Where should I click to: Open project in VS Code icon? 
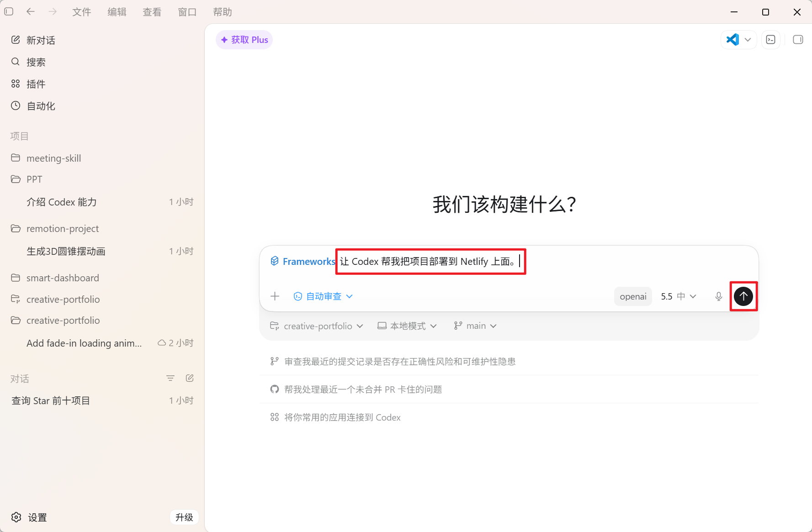(x=732, y=40)
